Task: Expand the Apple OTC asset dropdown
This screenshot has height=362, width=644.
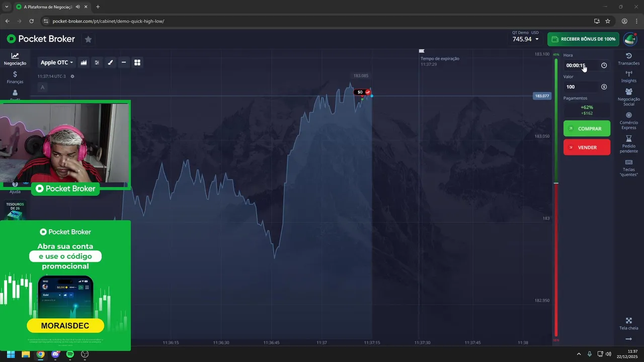Action: point(57,62)
